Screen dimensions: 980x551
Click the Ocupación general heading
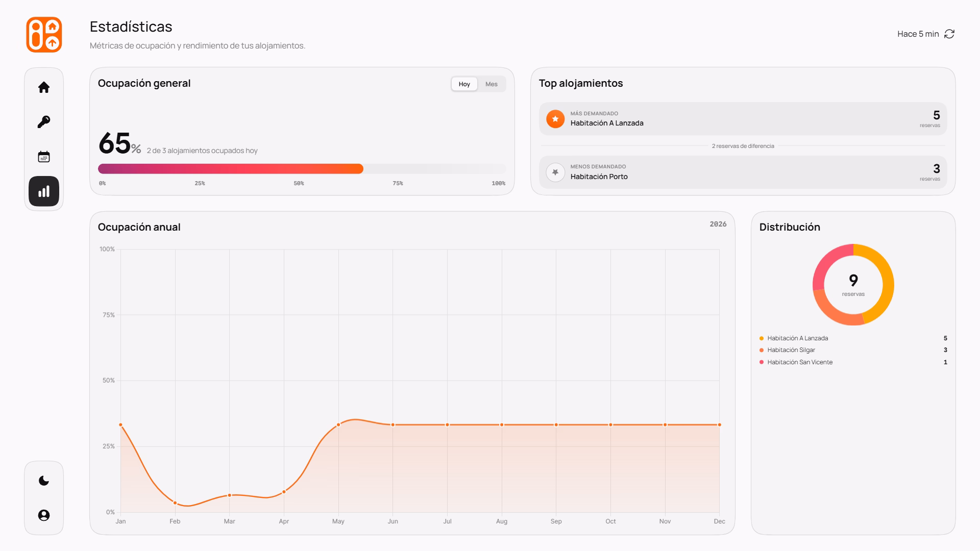coord(144,83)
